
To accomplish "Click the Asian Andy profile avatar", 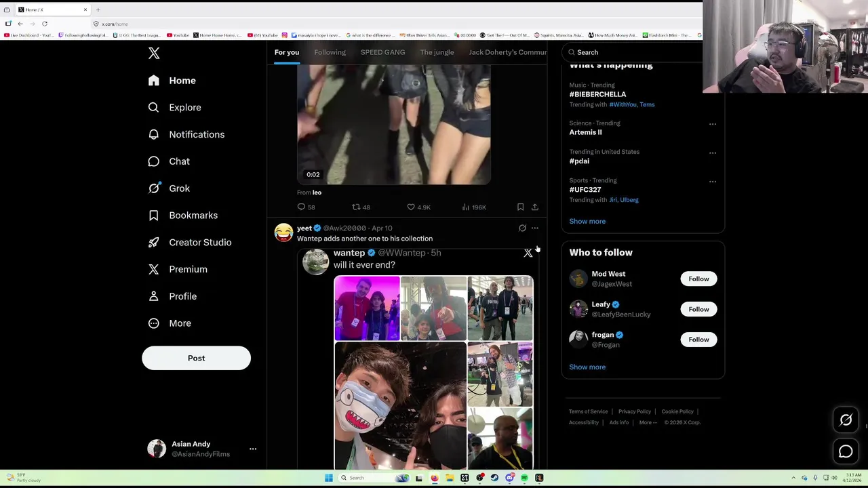I will [x=157, y=449].
